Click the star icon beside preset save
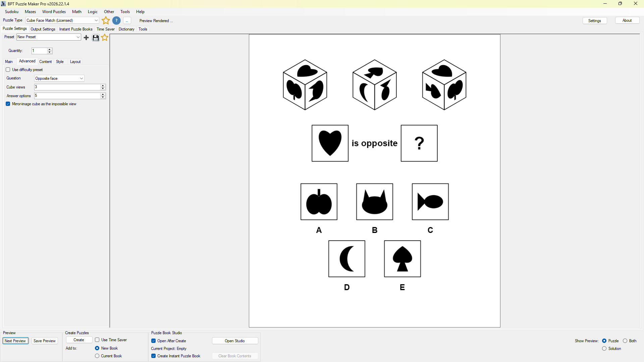This screenshot has width=644, height=362. pyautogui.click(x=105, y=38)
